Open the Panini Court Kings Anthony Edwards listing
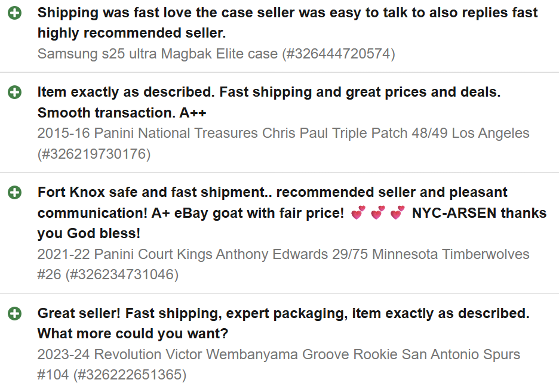Viewport: 559px width, 392px height. pyautogui.click(x=283, y=254)
